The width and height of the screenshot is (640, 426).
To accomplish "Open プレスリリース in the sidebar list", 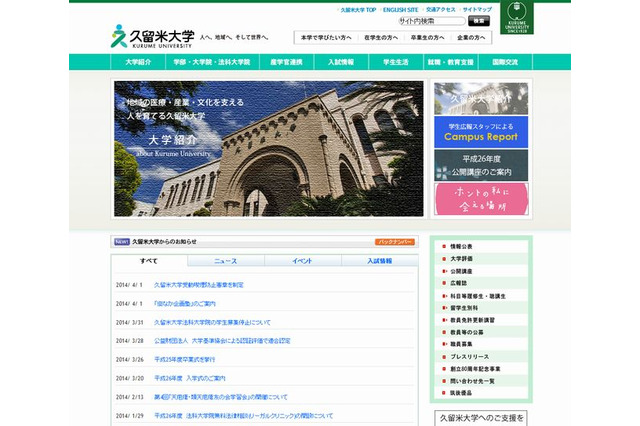I will pos(469,357).
